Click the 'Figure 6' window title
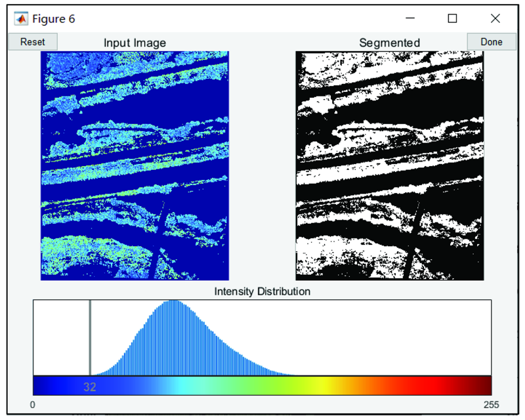This screenshot has width=525, height=420. pyautogui.click(x=54, y=19)
